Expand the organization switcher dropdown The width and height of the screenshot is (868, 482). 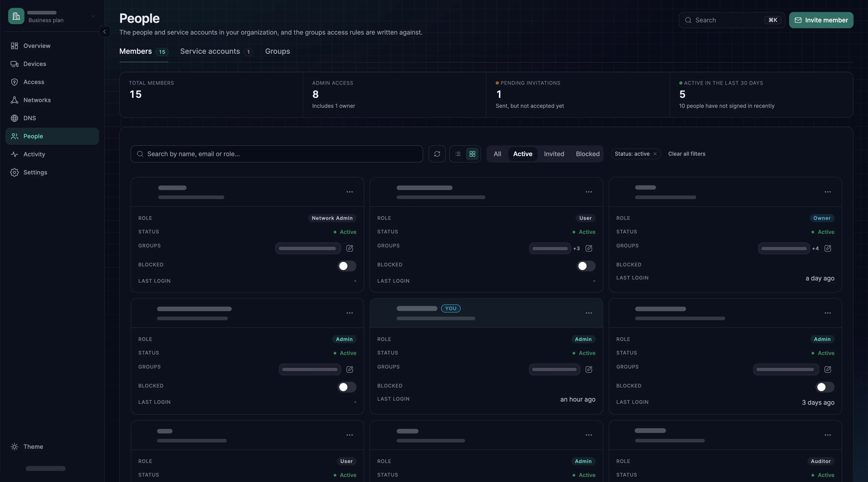click(x=93, y=16)
